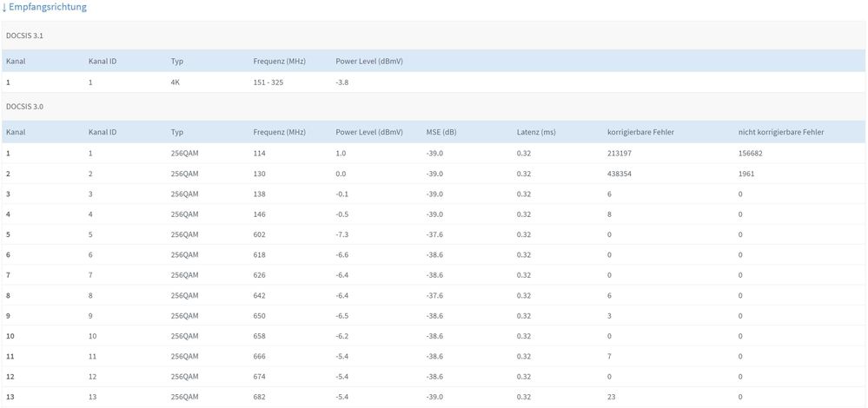This screenshot has width=868, height=408.
Task: Click frequency 146 in channel 4 row
Action: 260,214
